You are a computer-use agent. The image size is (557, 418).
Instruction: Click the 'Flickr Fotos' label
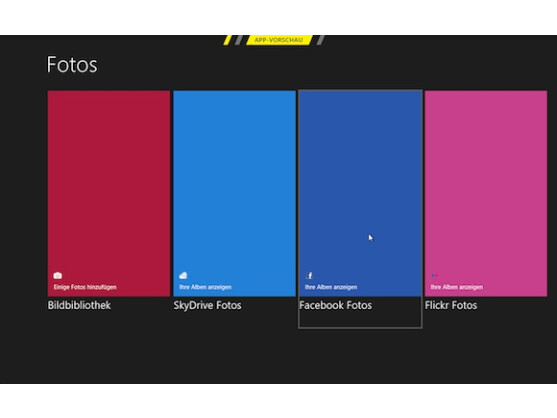coord(451,305)
